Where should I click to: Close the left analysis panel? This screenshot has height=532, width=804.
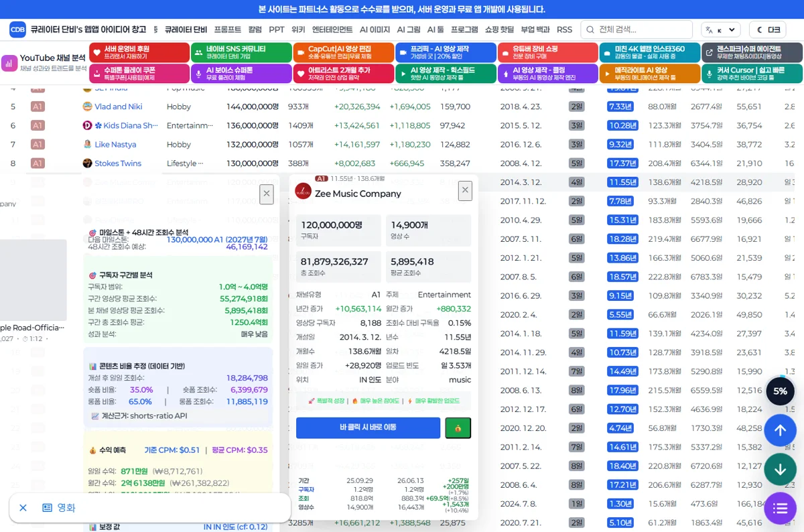[x=267, y=194]
